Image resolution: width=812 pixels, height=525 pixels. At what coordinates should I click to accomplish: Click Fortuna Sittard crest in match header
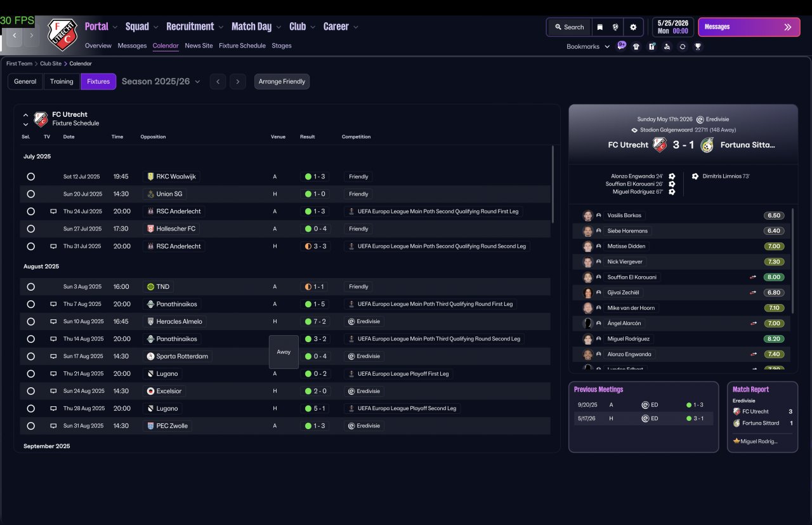tap(707, 145)
